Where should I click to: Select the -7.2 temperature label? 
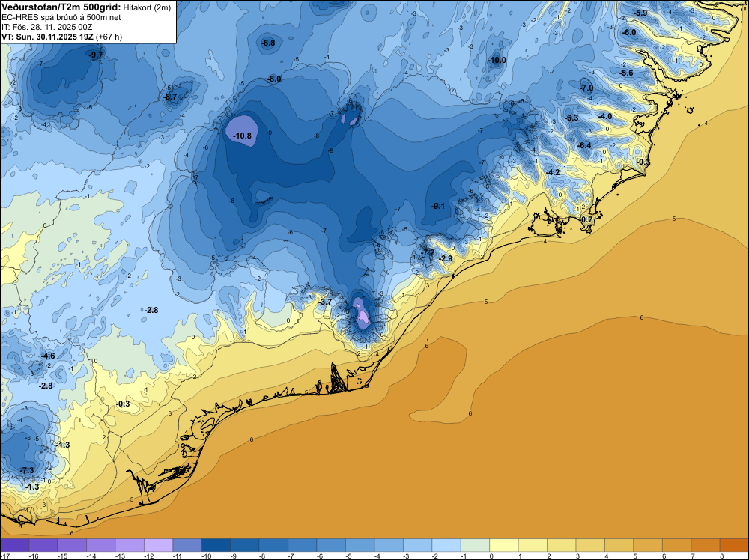(428, 252)
